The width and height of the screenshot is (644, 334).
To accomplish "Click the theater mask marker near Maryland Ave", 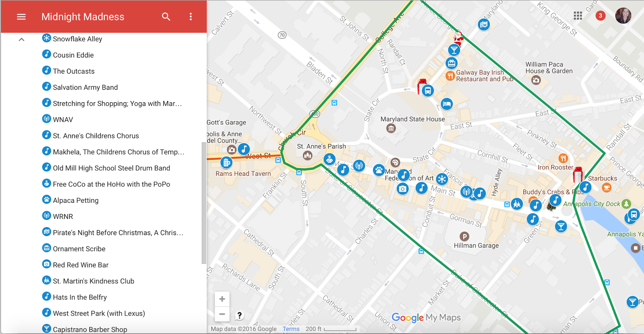I will tap(484, 25).
